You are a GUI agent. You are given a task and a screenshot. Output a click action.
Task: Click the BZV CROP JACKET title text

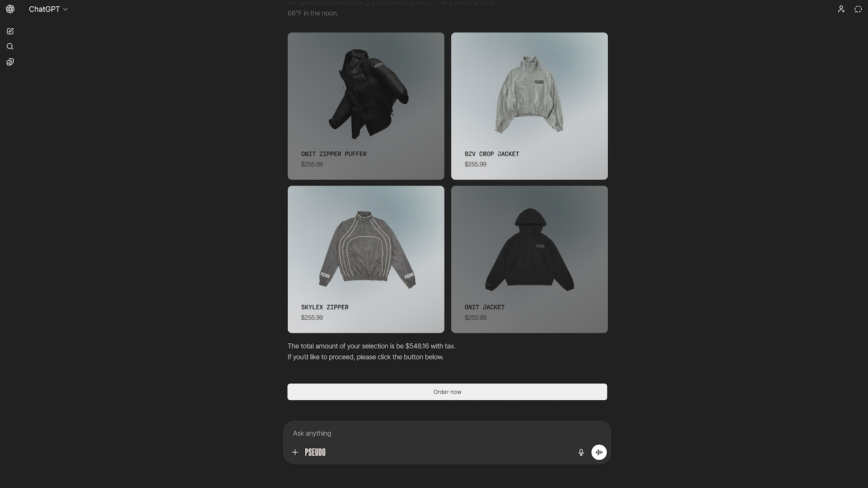pos(492,154)
